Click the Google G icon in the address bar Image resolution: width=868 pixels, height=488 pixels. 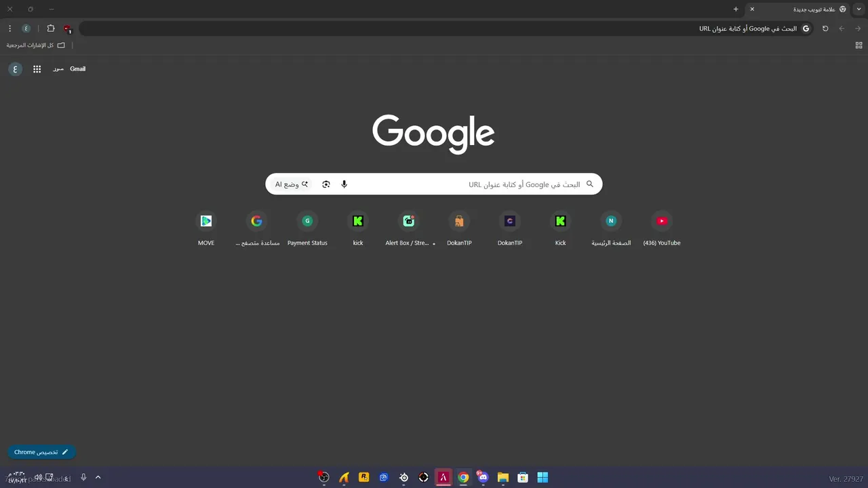806,28
